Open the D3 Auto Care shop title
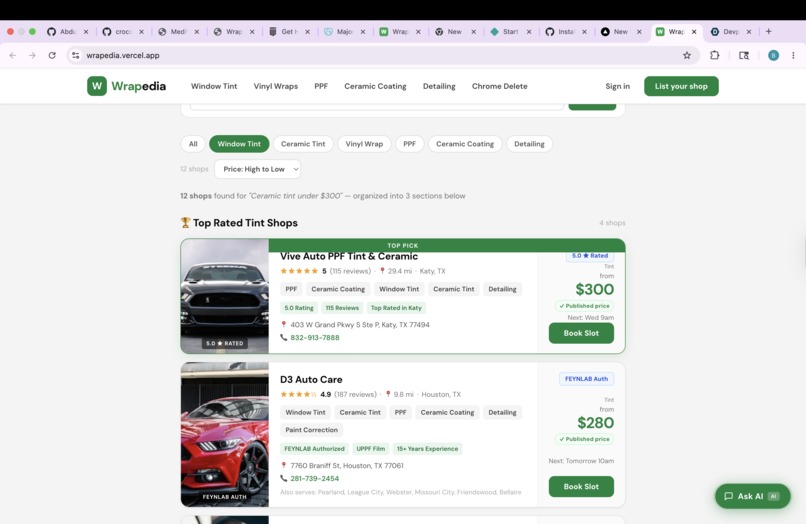806x524 pixels. coord(311,380)
